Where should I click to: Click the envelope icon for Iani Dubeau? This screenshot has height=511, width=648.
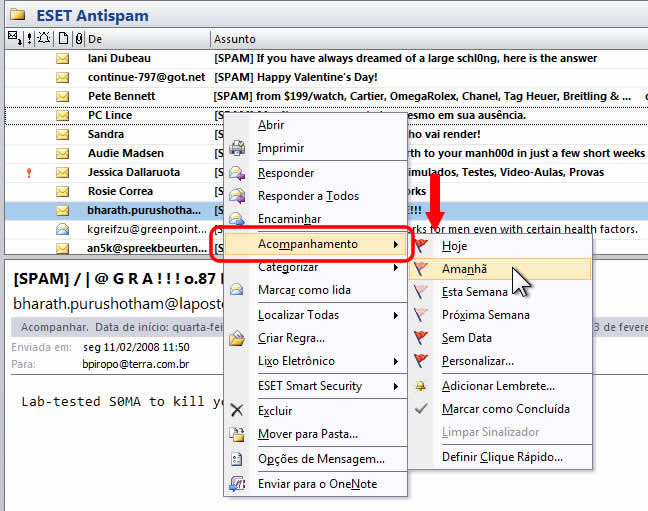pyautogui.click(x=62, y=59)
